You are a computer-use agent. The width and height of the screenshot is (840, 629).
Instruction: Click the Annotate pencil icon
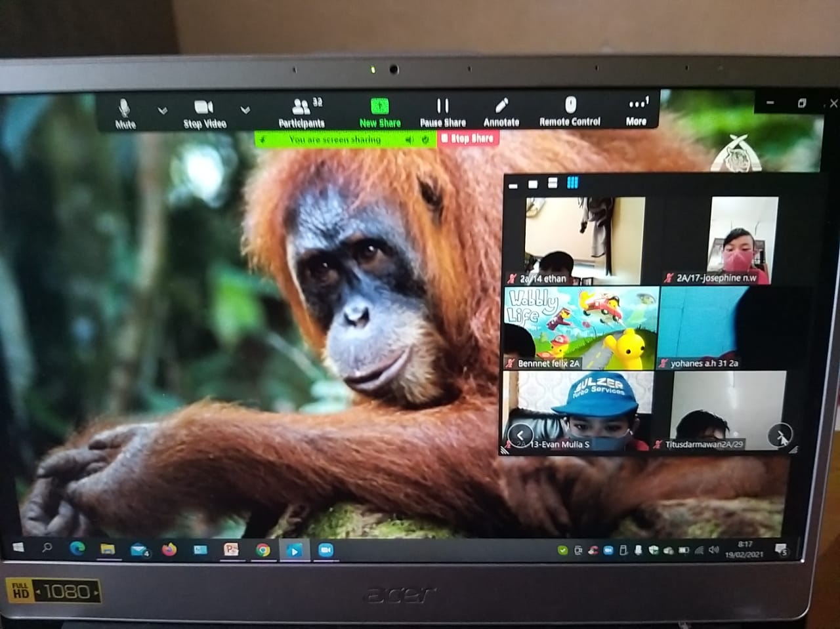501,112
